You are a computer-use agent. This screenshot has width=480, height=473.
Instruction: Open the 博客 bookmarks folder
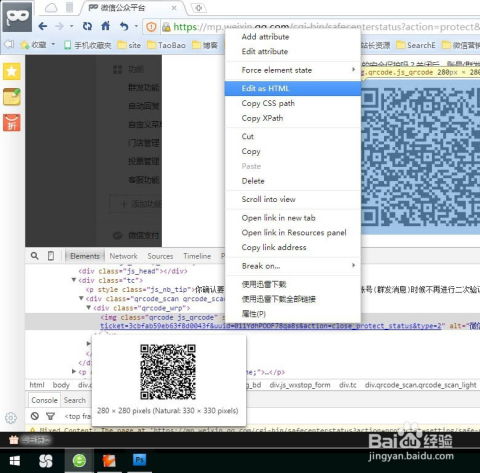point(205,45)
